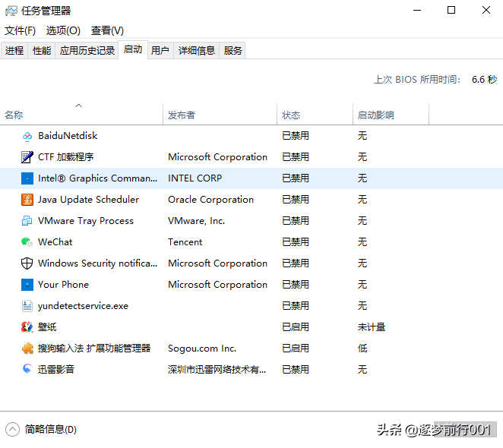The width and height of the screenshot is (503, 448).
Task: Switch to the 详细信息 tab
Action: coord(196,50)
